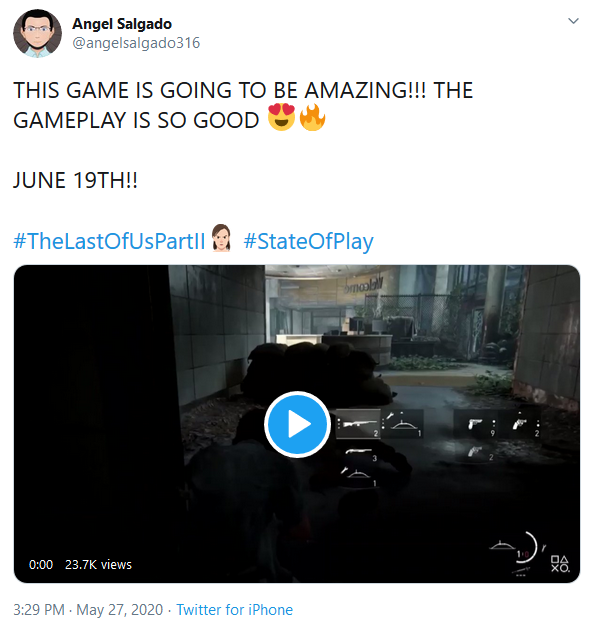595x619 pixels.
Task: Click the rifle icon in weapon HUD
Action: (358, 424)
